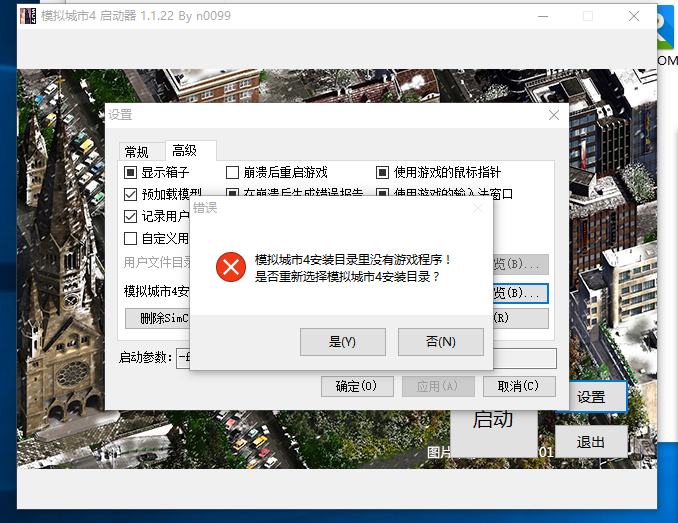Click the 退出 exit button

[590, 441]
